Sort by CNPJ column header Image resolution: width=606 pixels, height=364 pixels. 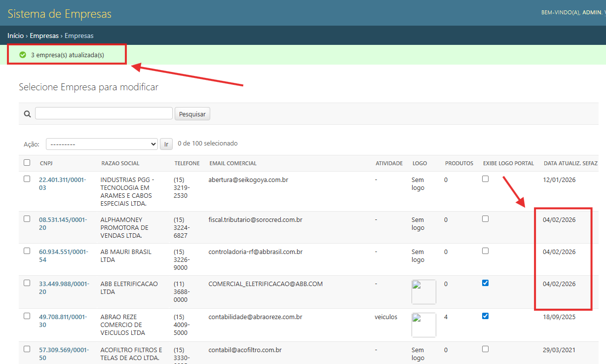tap(46, 163)
